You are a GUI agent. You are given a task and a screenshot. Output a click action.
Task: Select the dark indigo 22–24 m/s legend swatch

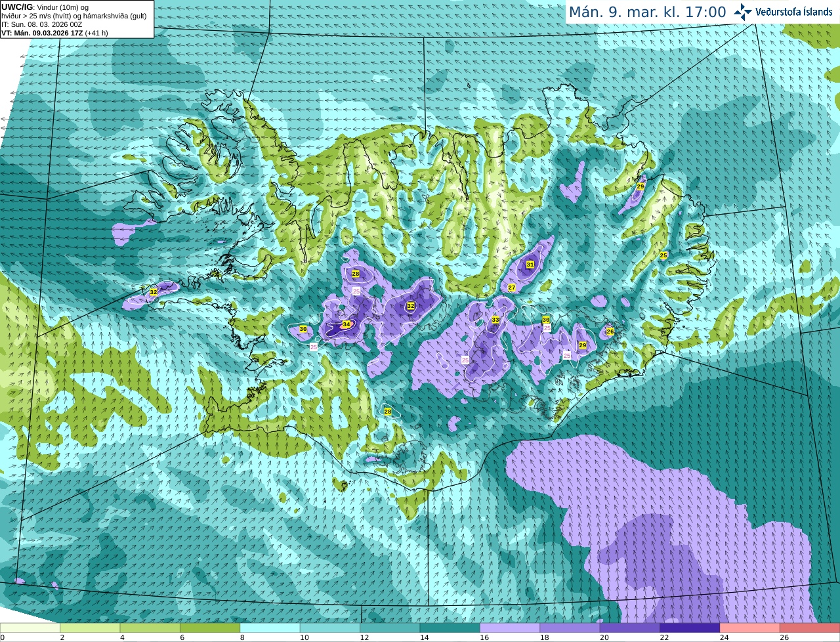[690, 628]
